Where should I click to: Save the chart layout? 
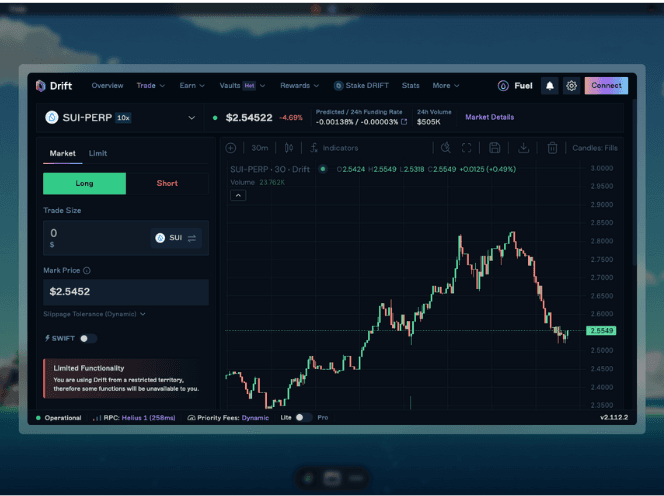point(494,148)
